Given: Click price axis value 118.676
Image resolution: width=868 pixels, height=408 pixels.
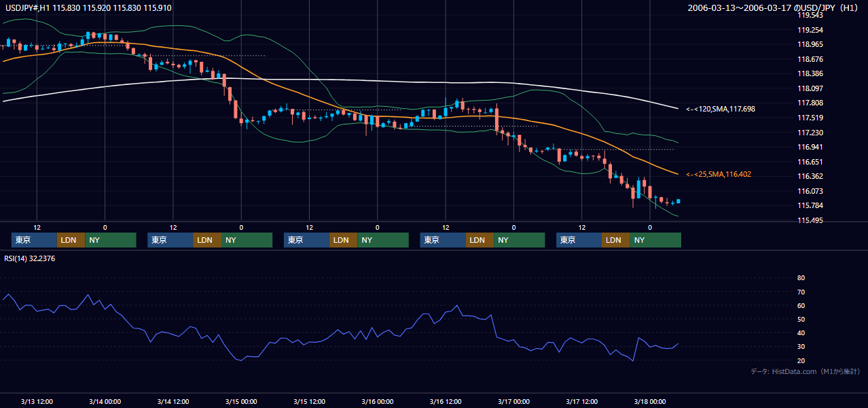Looking at the screenshot, I should coord(810,59).
